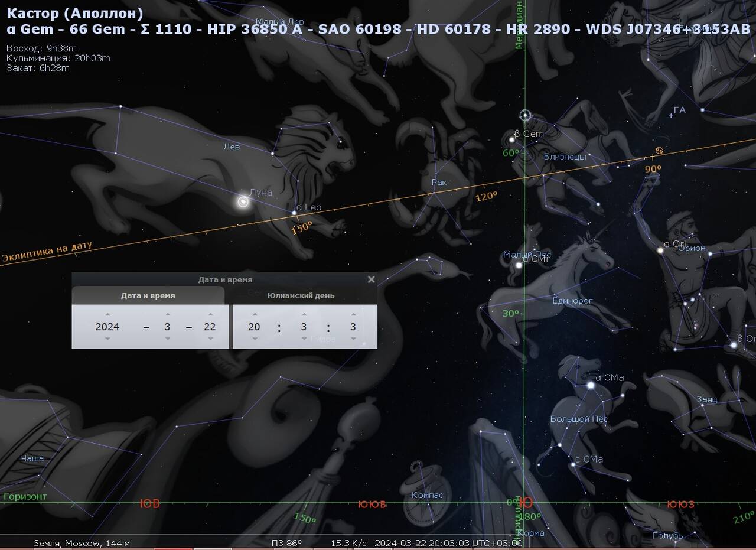Select star α CMi in Canis Minor
The image size is (756, 550).
tap(519, 265)
